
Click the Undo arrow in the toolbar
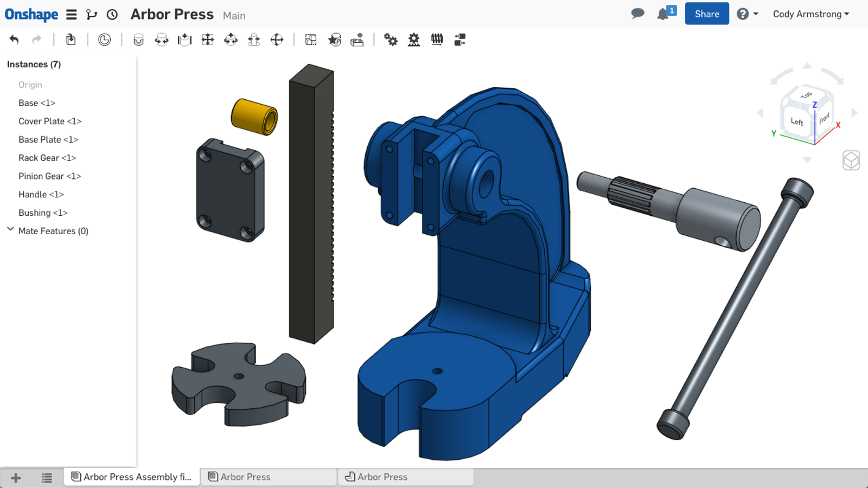(14, 40)
